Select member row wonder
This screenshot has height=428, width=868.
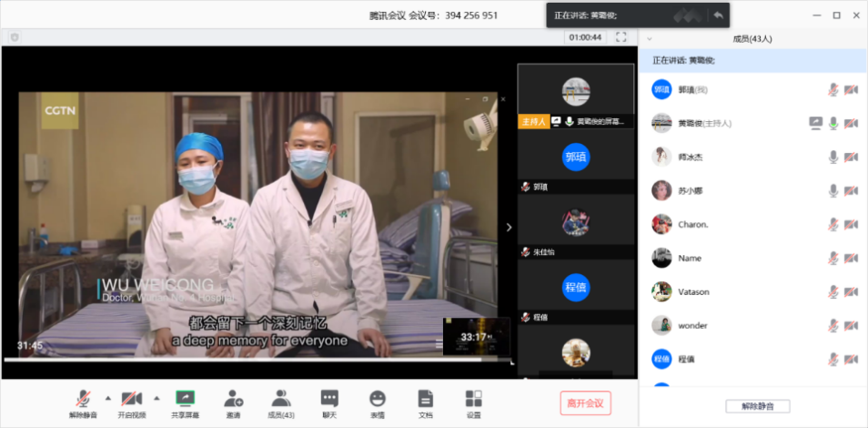[752, 325]
